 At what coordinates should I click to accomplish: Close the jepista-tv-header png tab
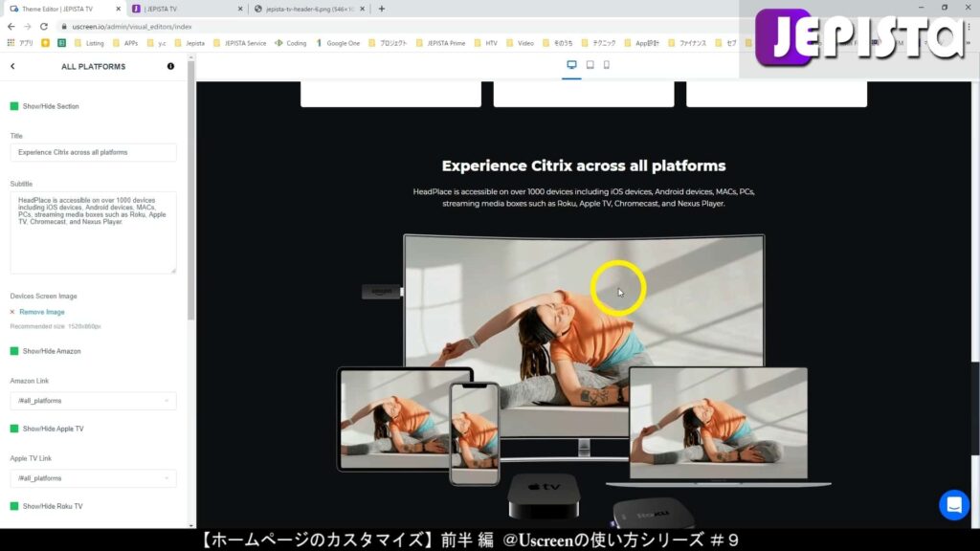[363, 9]
